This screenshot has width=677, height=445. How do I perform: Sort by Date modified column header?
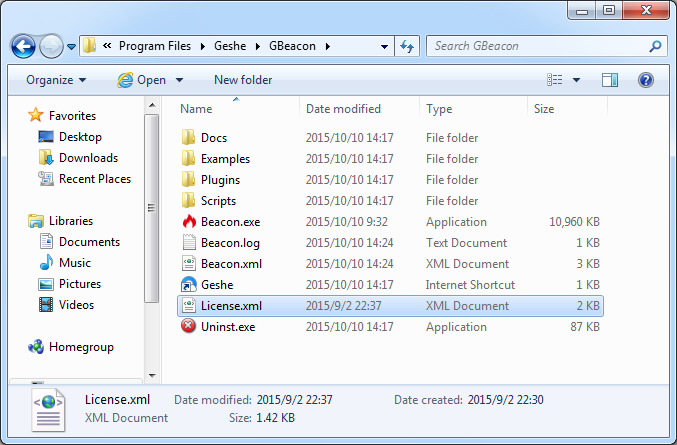(x=343, y=109)
